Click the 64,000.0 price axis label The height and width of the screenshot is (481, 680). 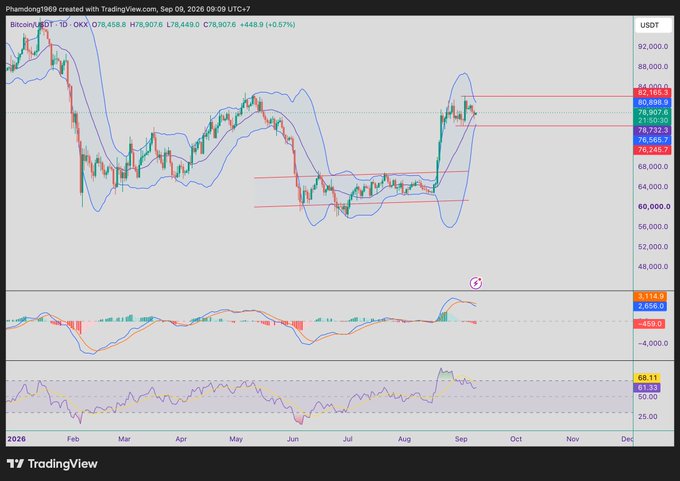click(x=653, y=187)
